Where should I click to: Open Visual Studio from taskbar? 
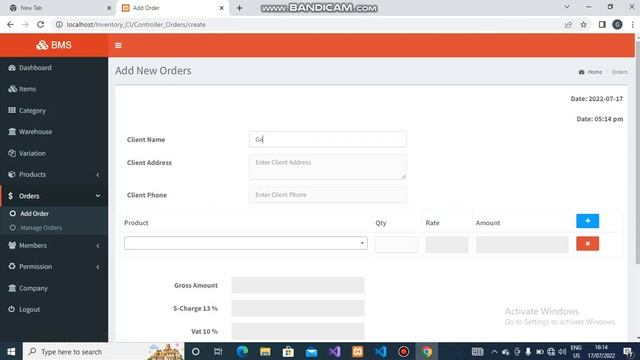click(335, 351)
